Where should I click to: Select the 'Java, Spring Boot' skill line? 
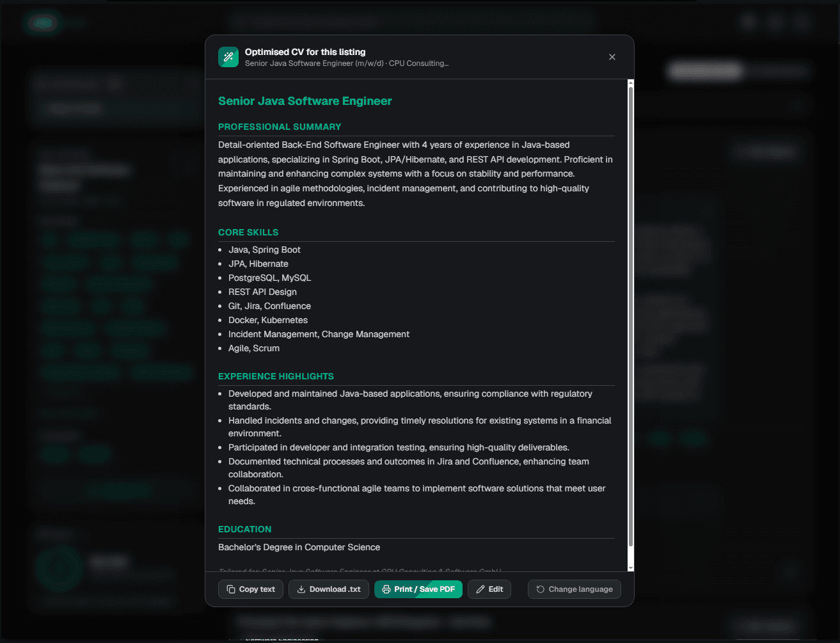click(x=264, y=250)
